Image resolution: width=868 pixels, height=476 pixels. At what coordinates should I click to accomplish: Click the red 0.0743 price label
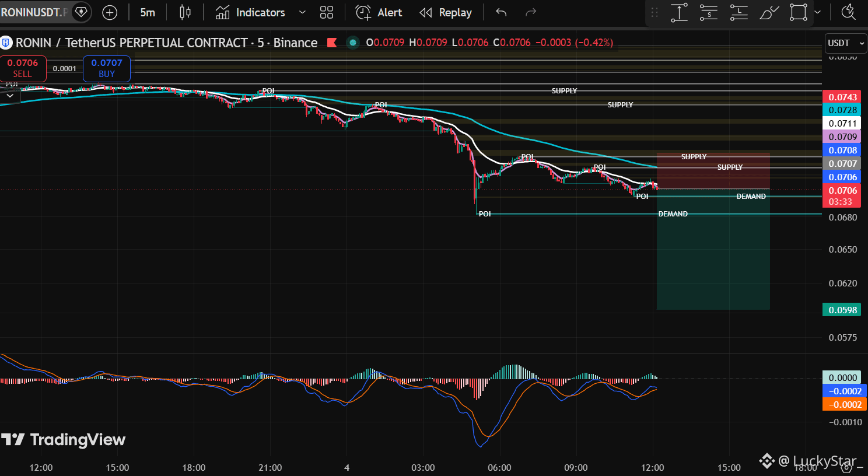click(842, 97)
